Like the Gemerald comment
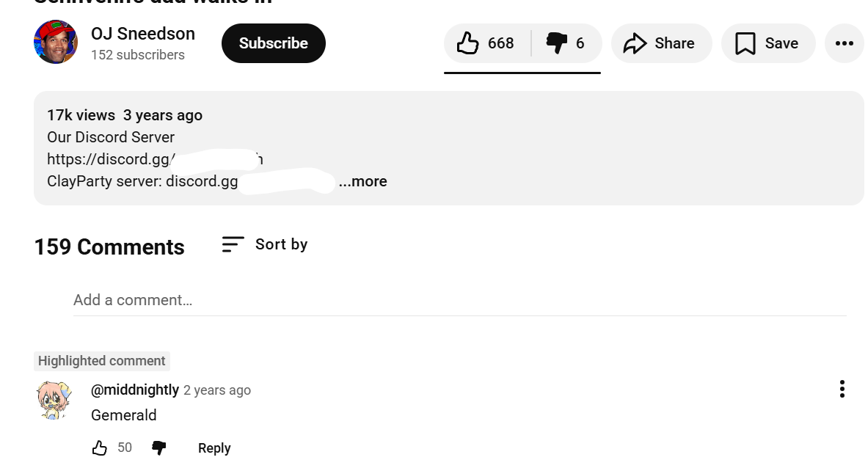Viewport: 868px width, 471px height. [100, 448]
